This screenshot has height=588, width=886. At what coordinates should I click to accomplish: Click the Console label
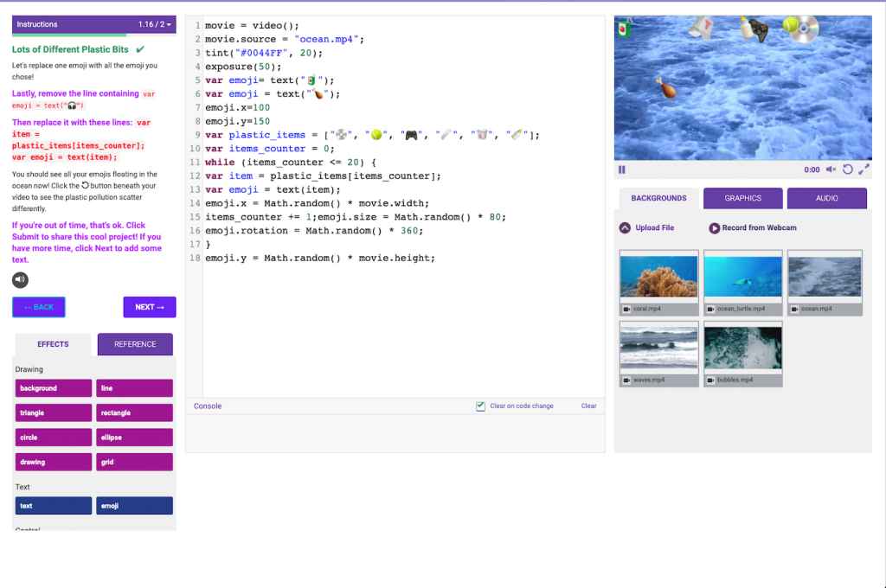pos(208,406)
